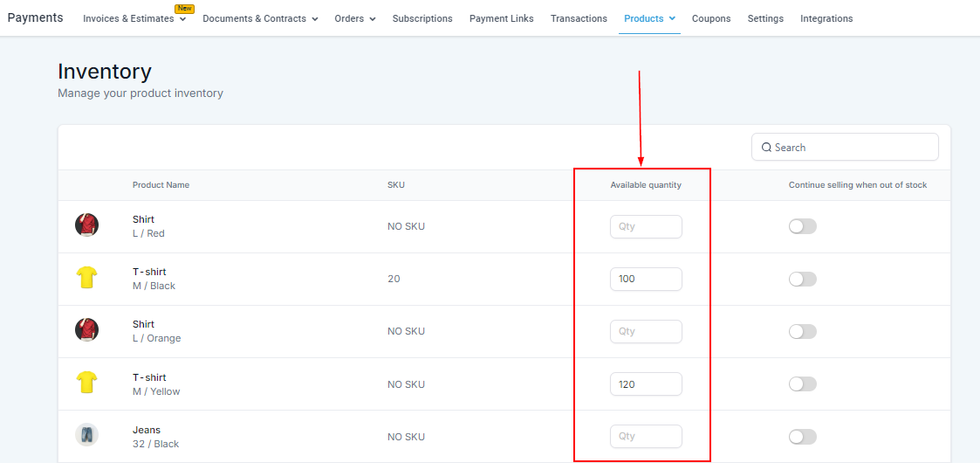Click the M / Yellow variant text
980x463 pixels.
point(156,391)
